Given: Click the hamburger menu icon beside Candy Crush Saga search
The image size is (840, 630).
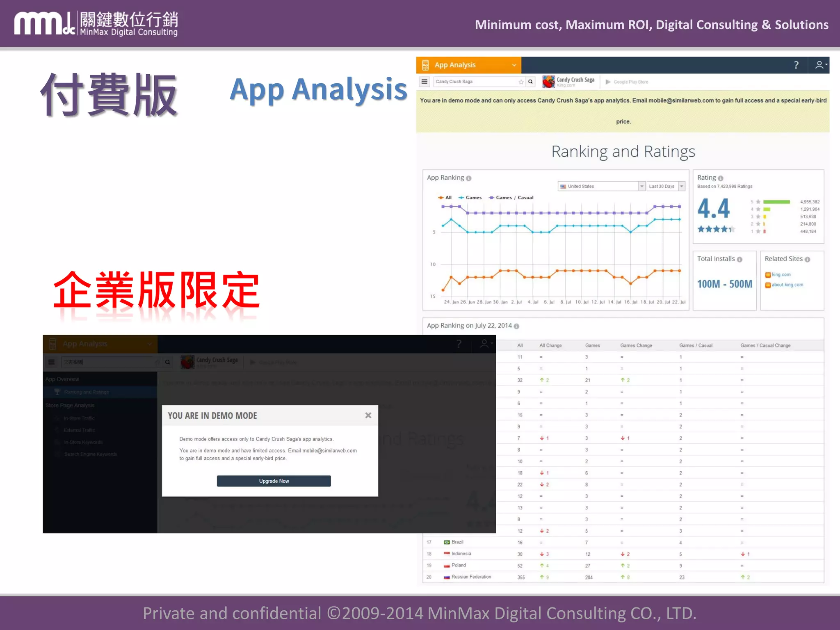Looking at the screenshot, I should (x=425, y=82).
